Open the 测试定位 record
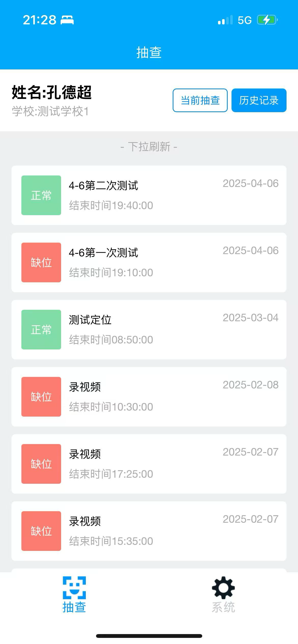 [x=149, y=330]
